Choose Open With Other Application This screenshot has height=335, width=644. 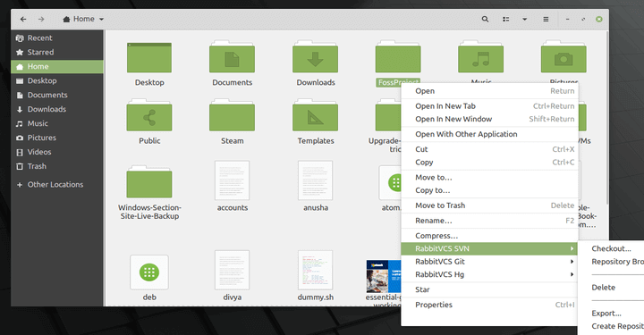click(x=489, y=134)
